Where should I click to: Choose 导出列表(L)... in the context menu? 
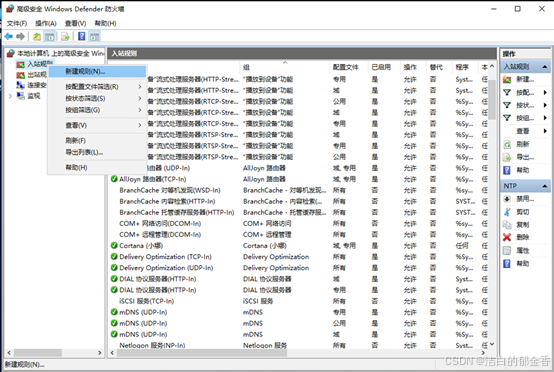(x=97, y=152)
